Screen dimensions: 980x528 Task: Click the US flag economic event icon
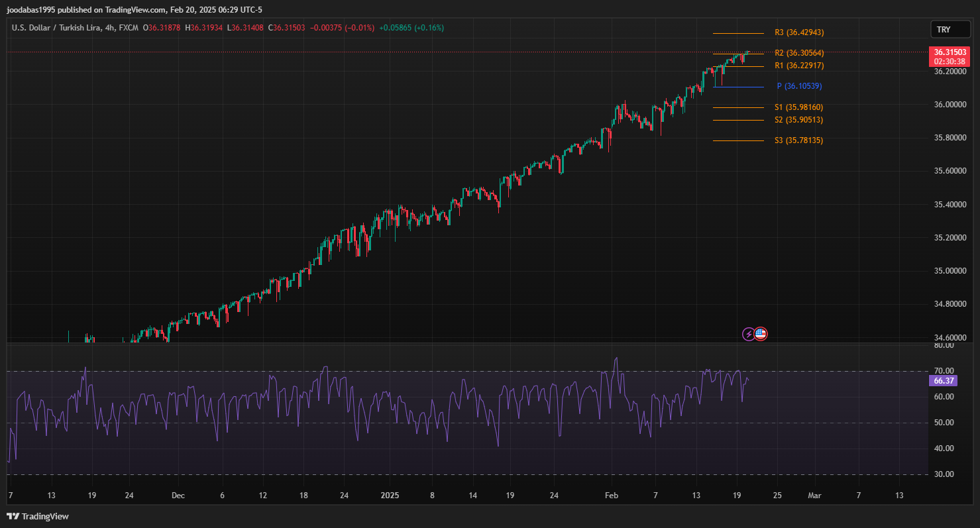click(x=761, y=334)
